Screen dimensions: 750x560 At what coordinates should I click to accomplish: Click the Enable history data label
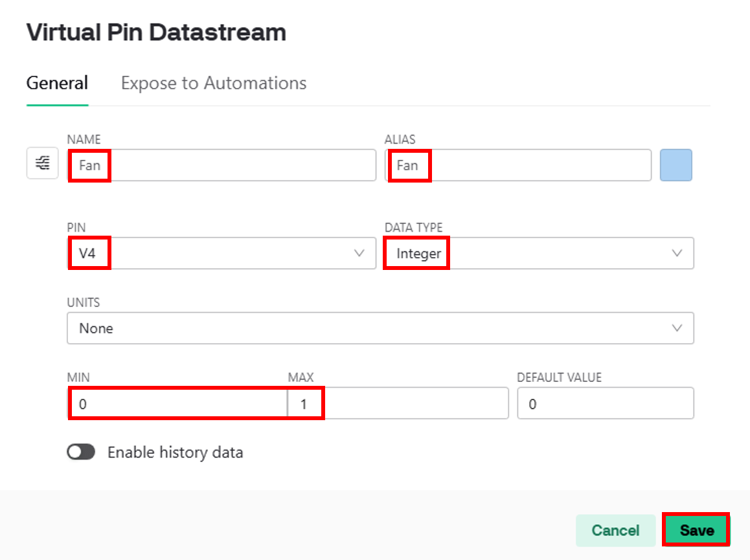176,452
